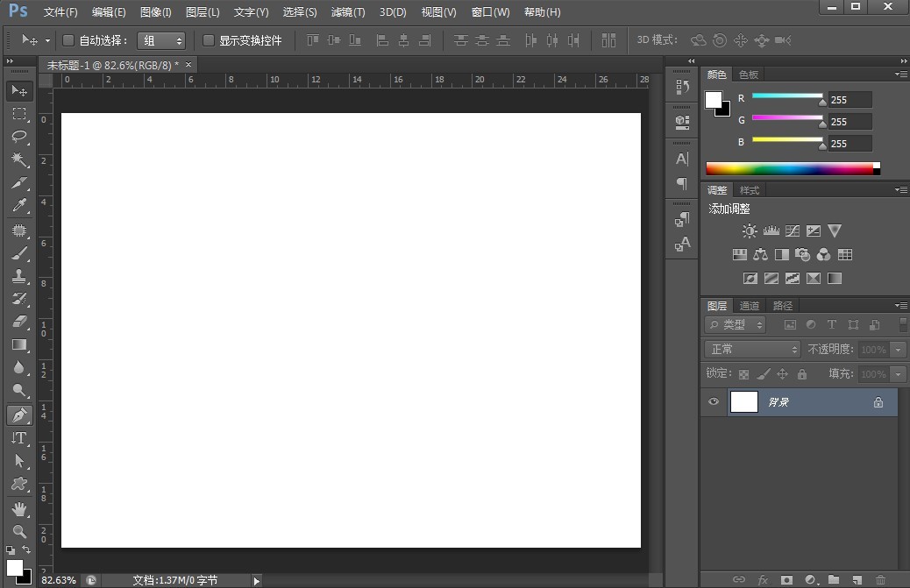Select the Hand tool
Image resolution: width=910 pixels, height=588 pixels.
(x=18, y=508)
